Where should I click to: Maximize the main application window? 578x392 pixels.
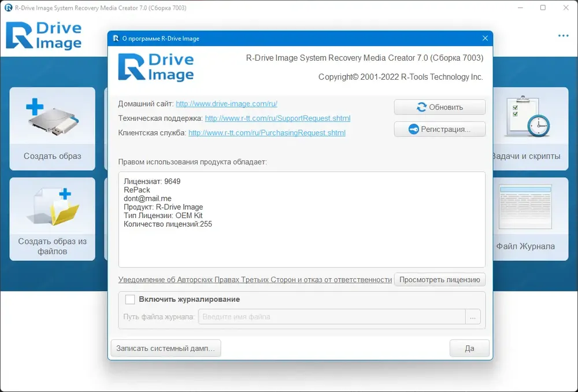point(543,8)
